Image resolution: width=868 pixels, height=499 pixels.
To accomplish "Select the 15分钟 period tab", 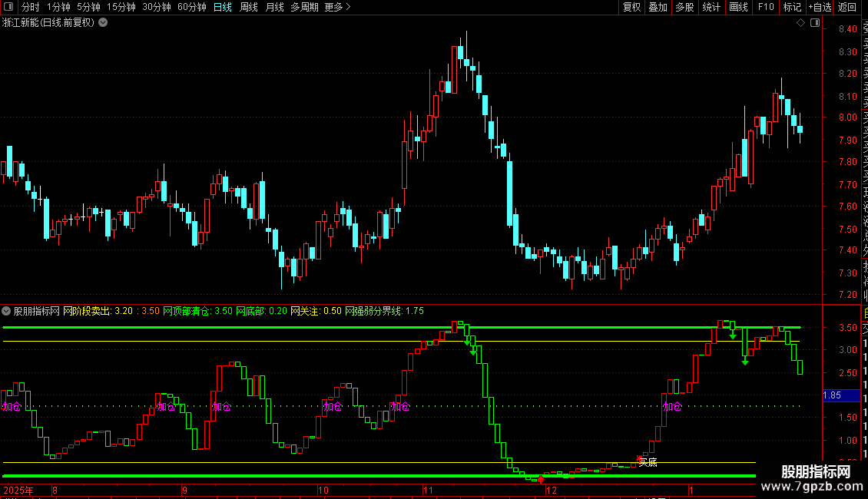I will (121, 7).
